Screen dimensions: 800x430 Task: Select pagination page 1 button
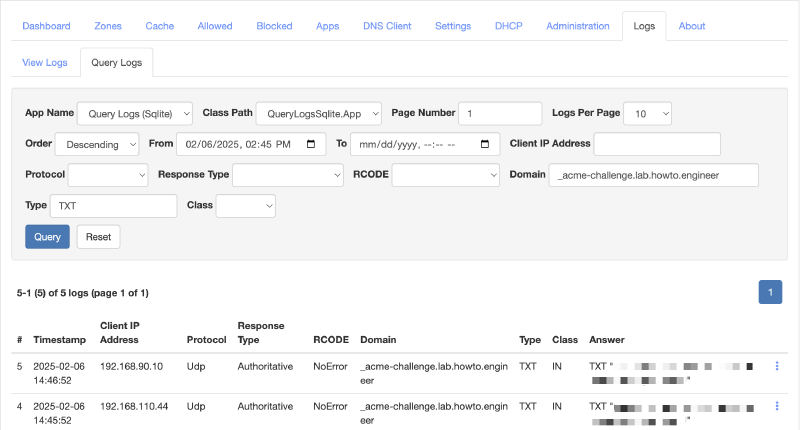pos(770,292)
